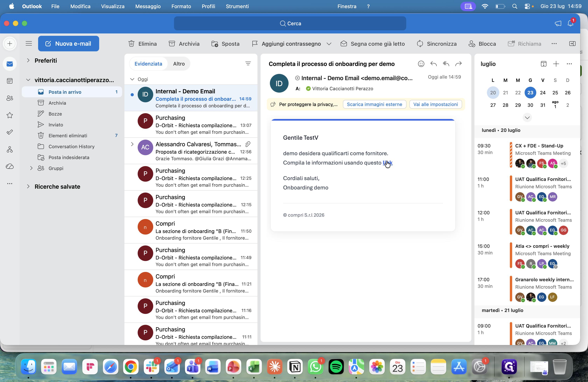Open the Messaggio menu in the menu bar
588x382 pixels.
(148, 6)
